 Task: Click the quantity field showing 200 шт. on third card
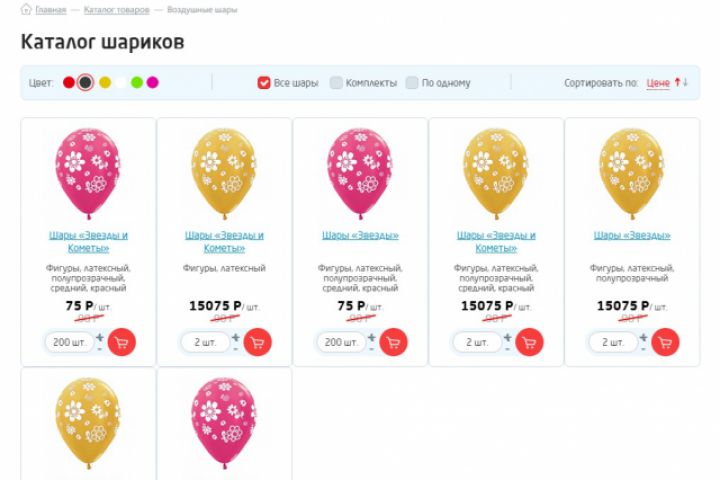[x=341, y=342]
